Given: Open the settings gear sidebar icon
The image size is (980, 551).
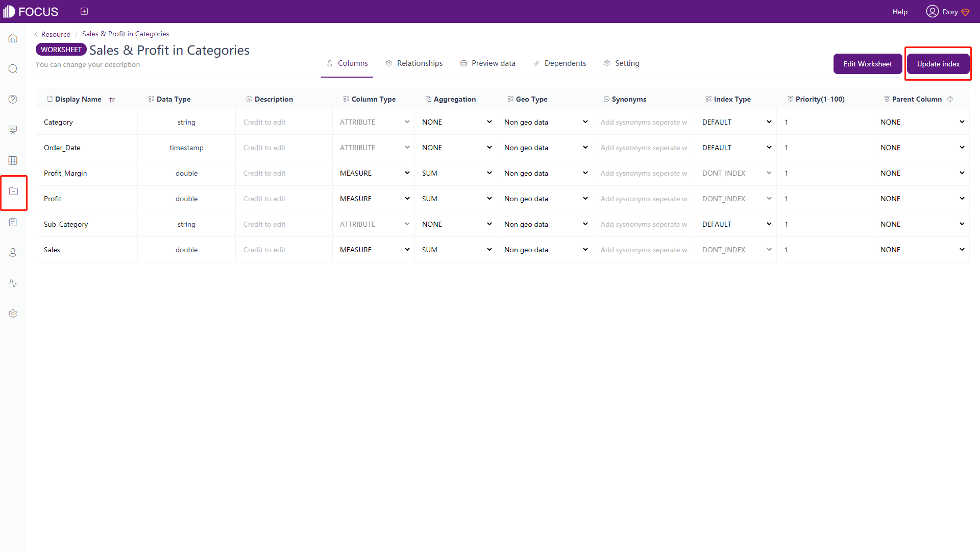Looking at the screenshot, I should (x=13, y=314).
